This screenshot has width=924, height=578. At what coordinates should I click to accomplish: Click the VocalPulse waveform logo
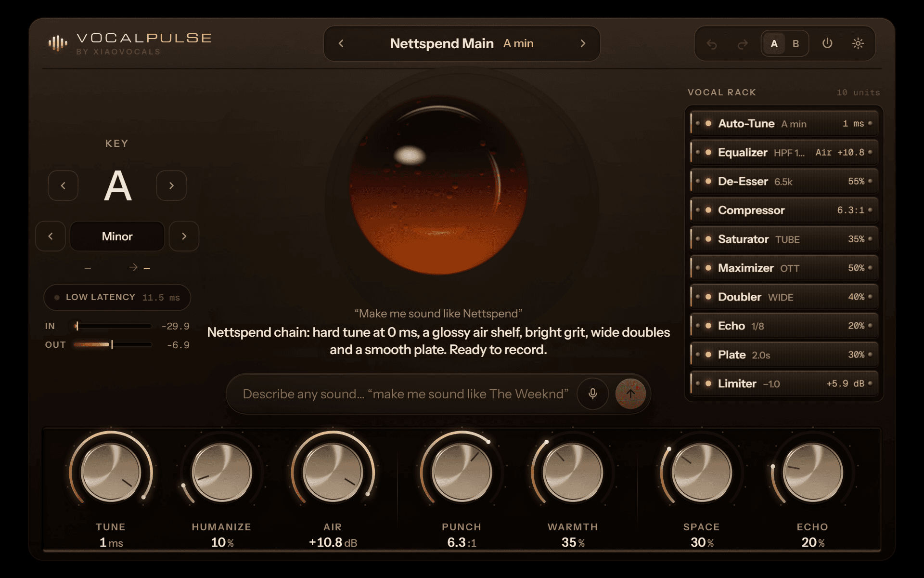(x=58, y=43)
